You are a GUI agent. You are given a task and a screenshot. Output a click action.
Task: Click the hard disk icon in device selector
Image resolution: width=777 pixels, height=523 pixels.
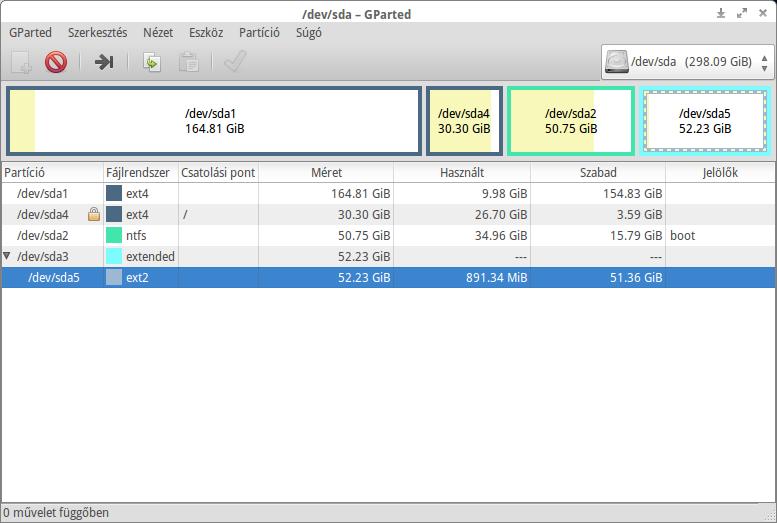coord(616,62)
